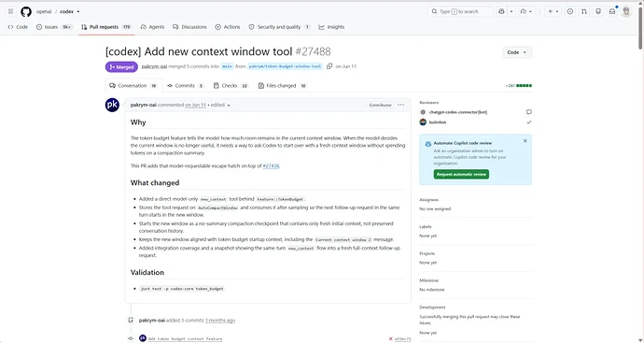
Task: Open comment options three-dots menu
Action: coord(400,105)
